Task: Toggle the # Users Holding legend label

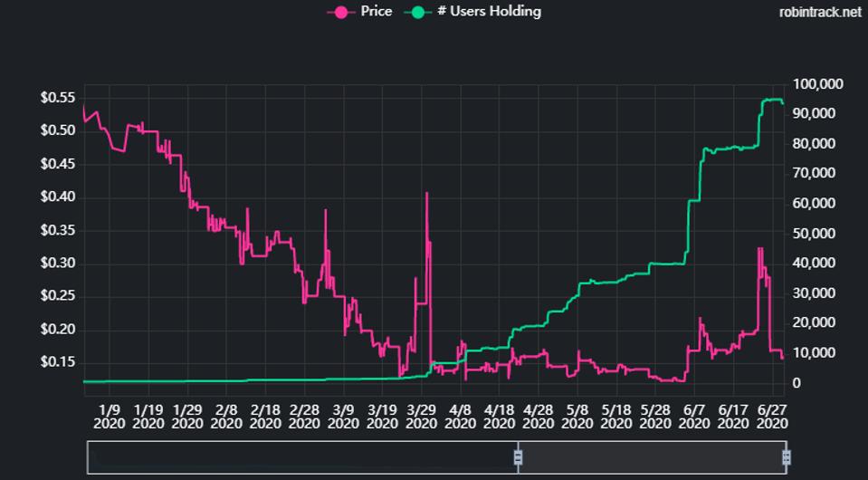Action: pyautogui.click(x=489, y=12)
